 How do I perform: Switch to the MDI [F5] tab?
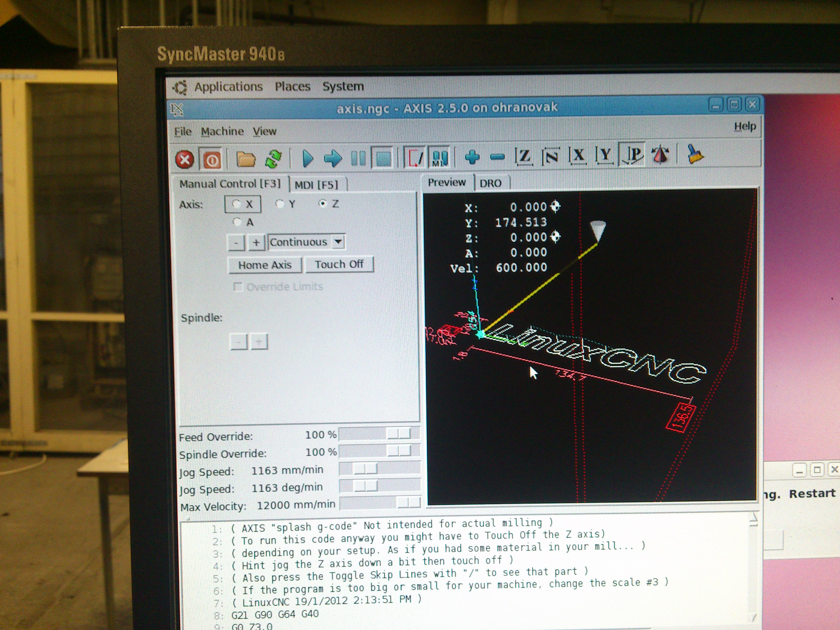click(x=316, y=185)
